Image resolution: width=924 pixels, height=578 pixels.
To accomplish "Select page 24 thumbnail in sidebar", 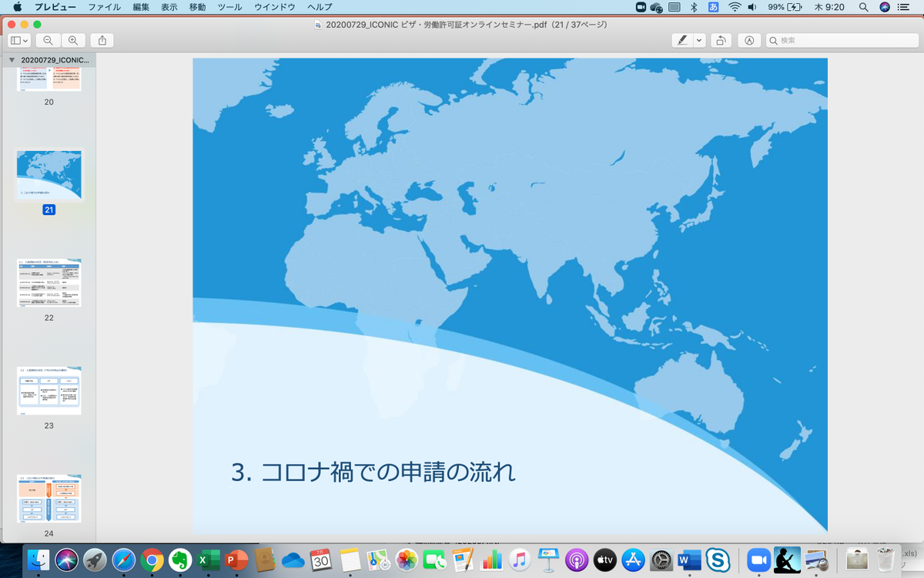I will (49, 499).
